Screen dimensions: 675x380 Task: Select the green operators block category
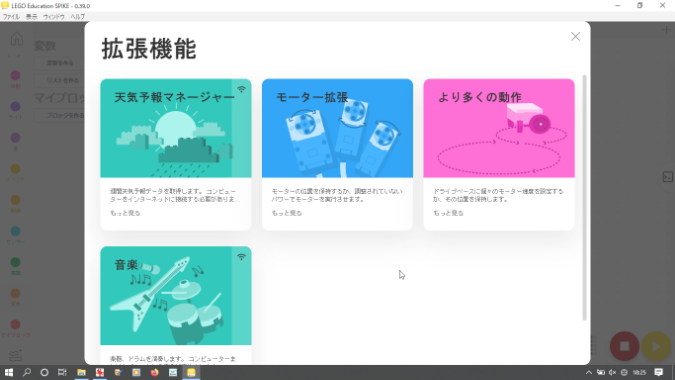coord(15,262)
